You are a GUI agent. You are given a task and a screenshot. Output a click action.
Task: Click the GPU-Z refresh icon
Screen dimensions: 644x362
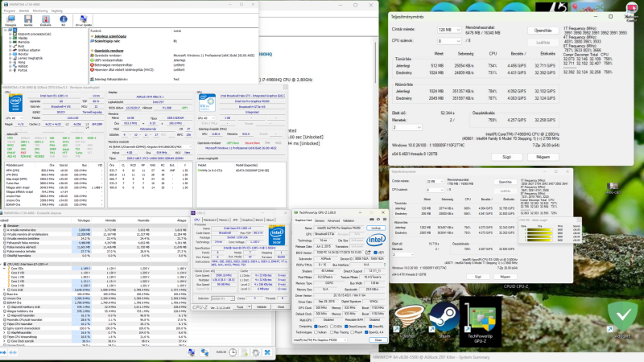[378, 219]
